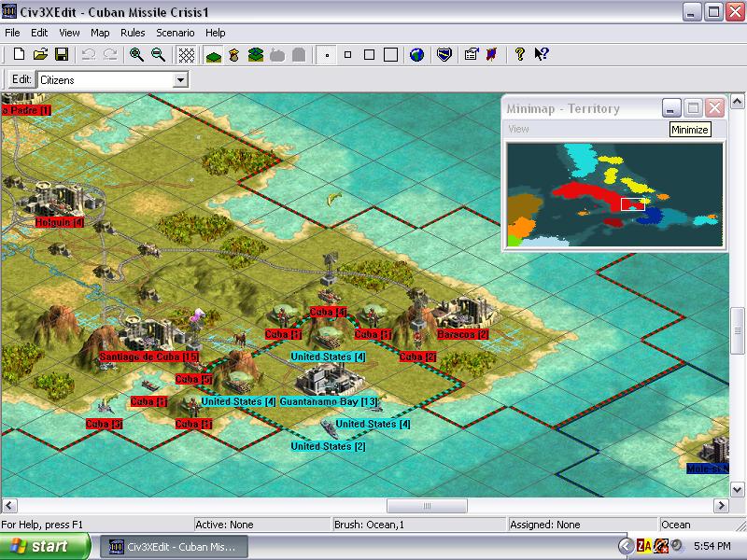747x560 pixels.
Task: Click the Undo arrow in the toolbar
Action: pyautogui.click(x=89, y=55)
